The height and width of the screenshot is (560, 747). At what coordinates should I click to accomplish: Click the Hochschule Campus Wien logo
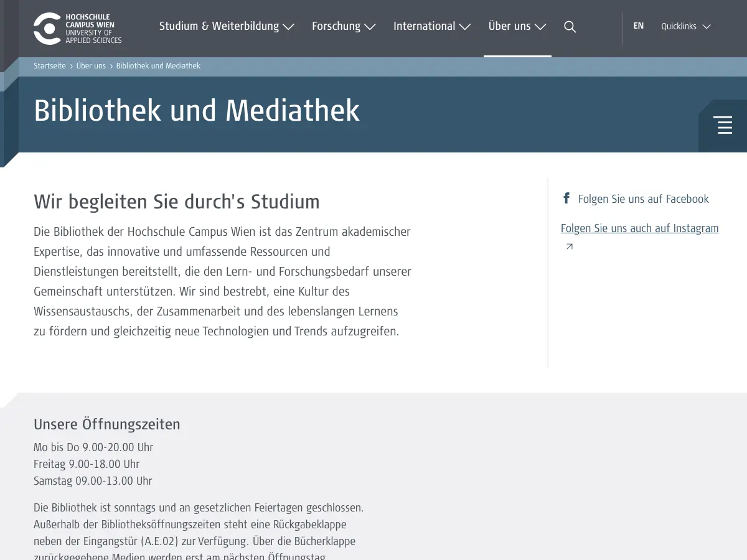[77, 29]
